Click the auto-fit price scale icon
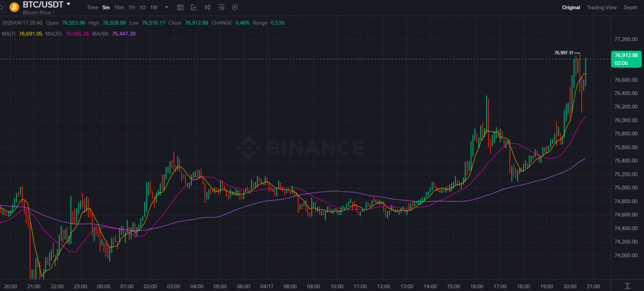The width and height of the screenshot is (644, 291). 627,286
